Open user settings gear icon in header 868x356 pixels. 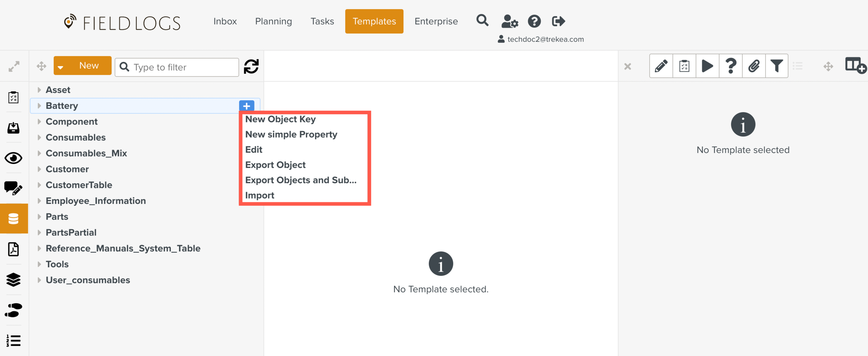click(x=509, y=22)
